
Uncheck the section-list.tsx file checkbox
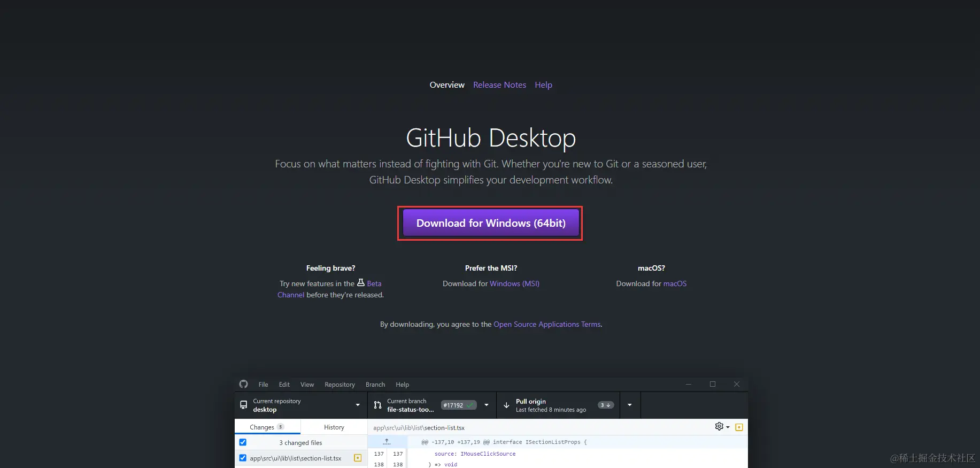coord(243,458)
